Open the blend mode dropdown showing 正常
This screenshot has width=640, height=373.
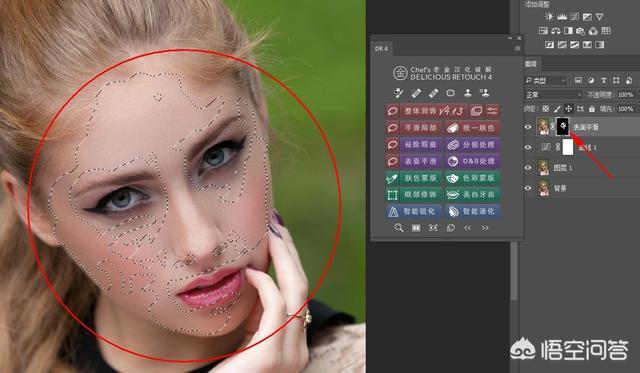[553, 95]
